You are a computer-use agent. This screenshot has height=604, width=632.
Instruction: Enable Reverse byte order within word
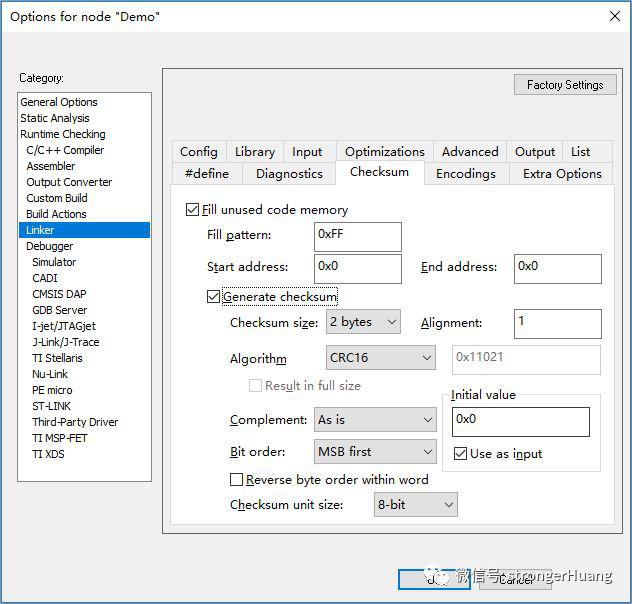click(x=236, y=479)
